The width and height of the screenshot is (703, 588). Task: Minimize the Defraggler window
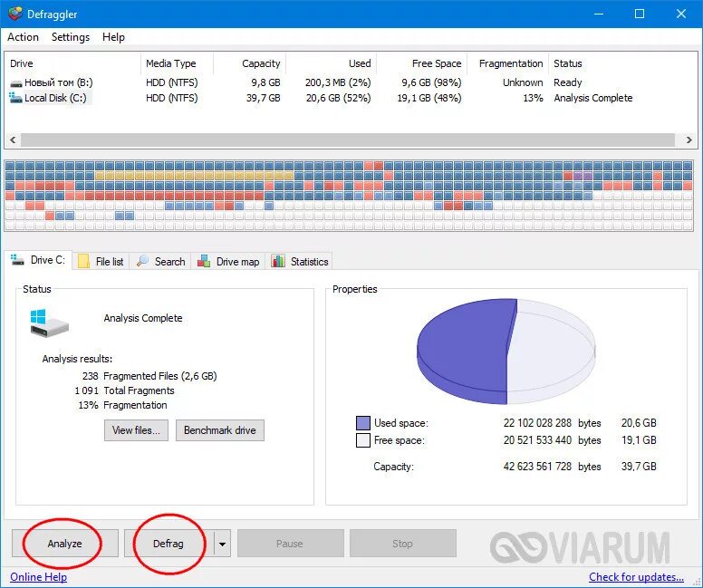(599, 14)
